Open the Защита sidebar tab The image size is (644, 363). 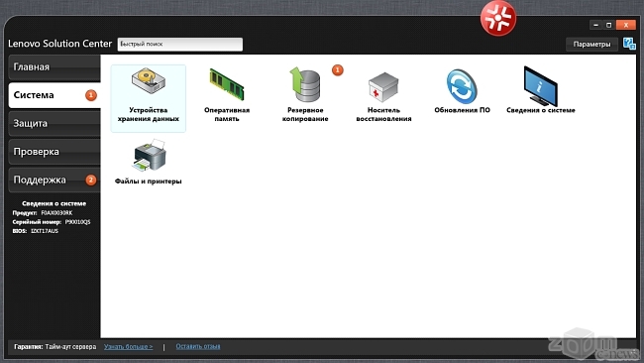click(x=54, y=123)
